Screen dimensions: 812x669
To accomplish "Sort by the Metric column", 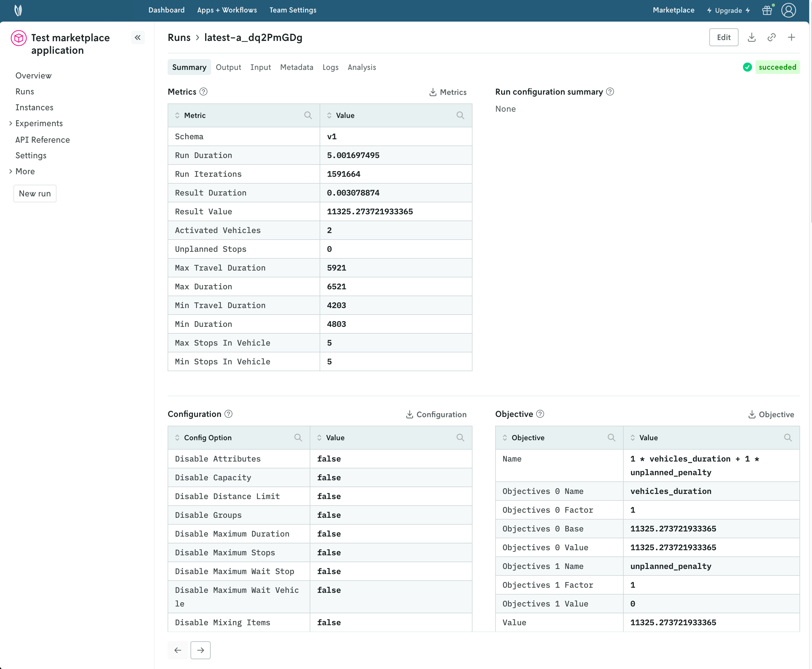I will (177, 115).
